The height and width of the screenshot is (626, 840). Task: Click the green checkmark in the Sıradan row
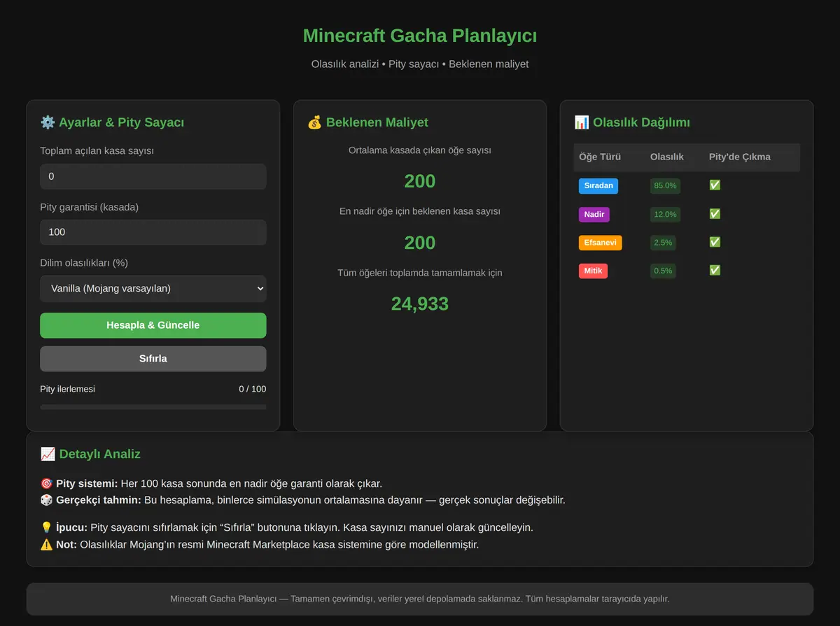pyautogui.click(x=715, y=185)
